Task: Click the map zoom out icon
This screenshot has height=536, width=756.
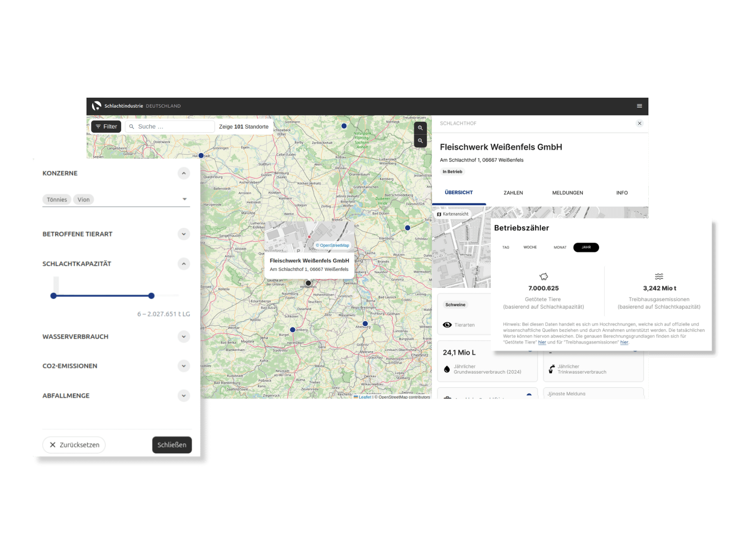Action: click(420, 141)
